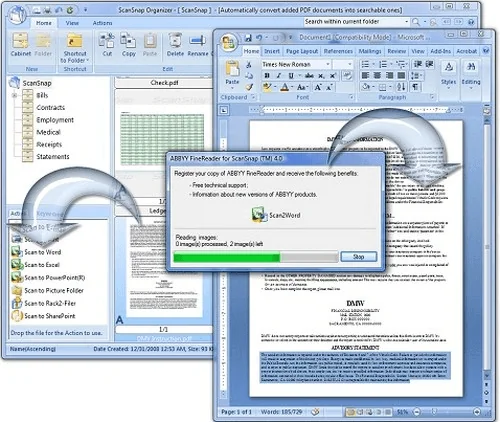Click Shortcut to Folder in ScanSnap Organizer
This screenshot has width=500, height=422.
pos(75,47)
